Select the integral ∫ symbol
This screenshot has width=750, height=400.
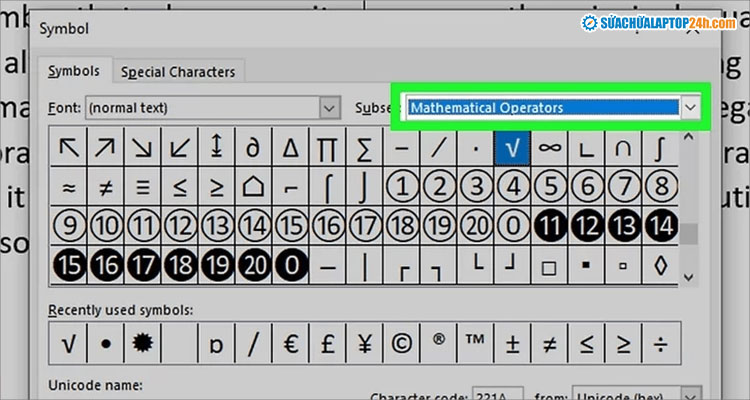[660, 148]
